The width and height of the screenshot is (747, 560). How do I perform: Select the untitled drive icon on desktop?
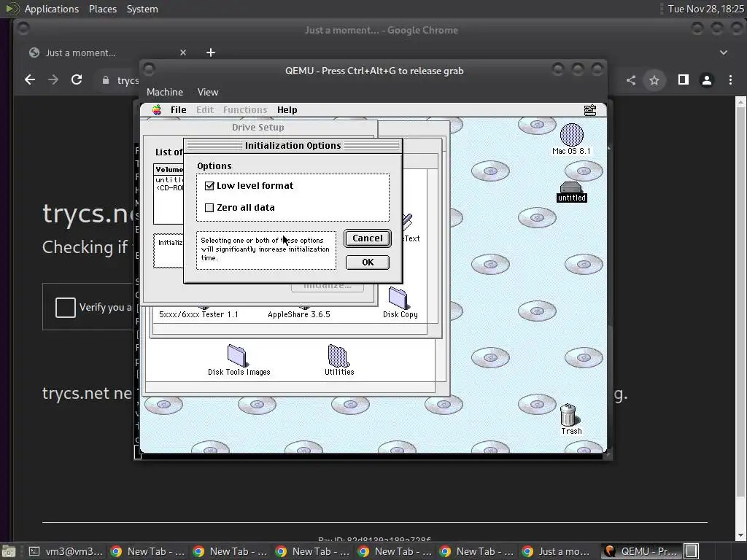(x=571, y=192)
